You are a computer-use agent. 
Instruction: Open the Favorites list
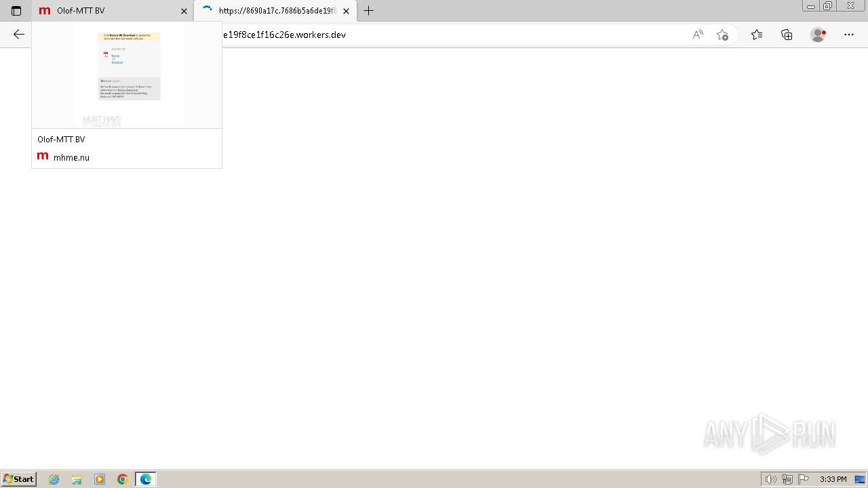click(x=757, y=35)
